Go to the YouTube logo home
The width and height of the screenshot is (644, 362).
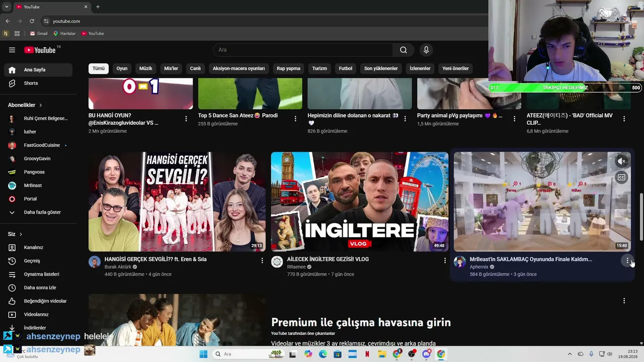(40, 50)
